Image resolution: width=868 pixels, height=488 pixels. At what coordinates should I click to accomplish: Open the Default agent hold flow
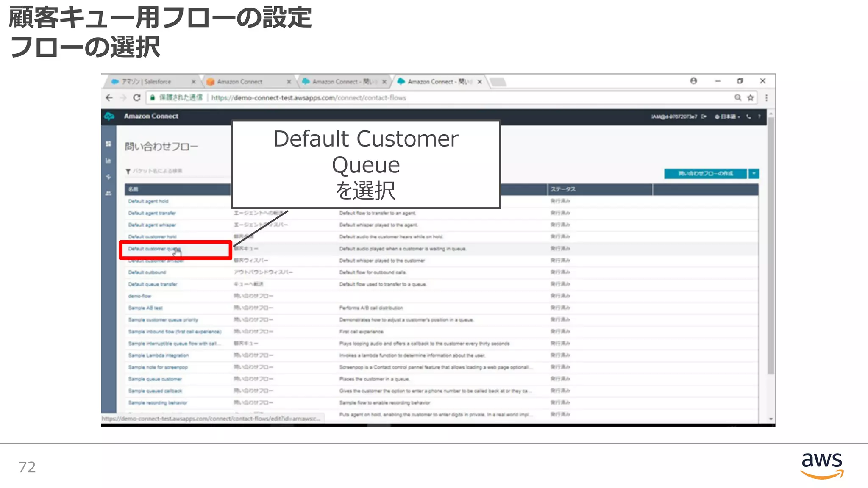click(148, 201)
